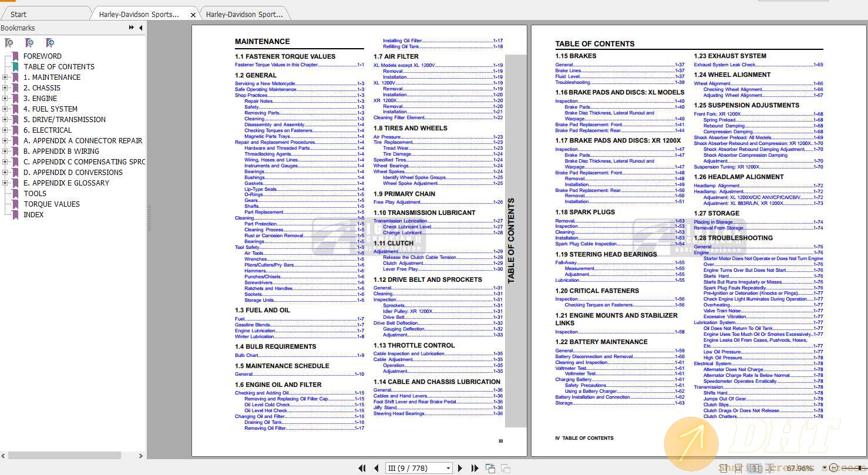
Task: Follow the Servicing a New Motorcycle link
Action: [300, 83]
